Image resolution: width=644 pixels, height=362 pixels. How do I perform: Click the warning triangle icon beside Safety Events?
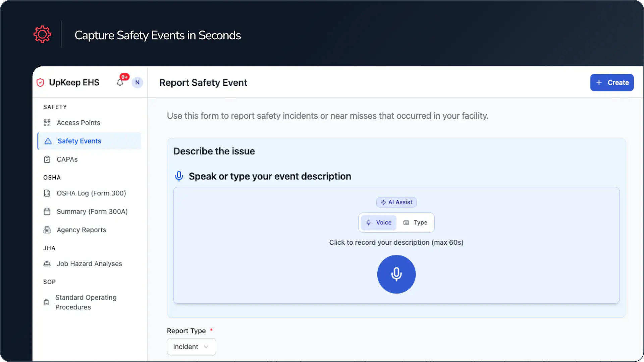click(x=47, y=141)
